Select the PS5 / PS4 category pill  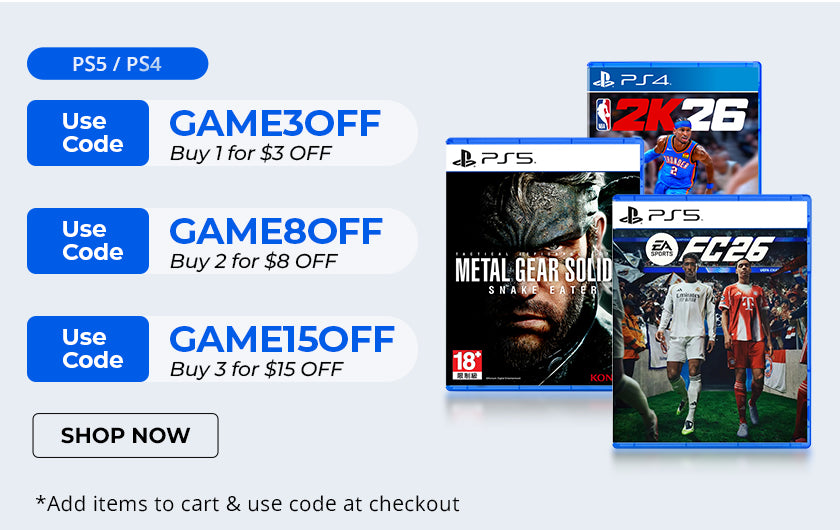[117, 64]
